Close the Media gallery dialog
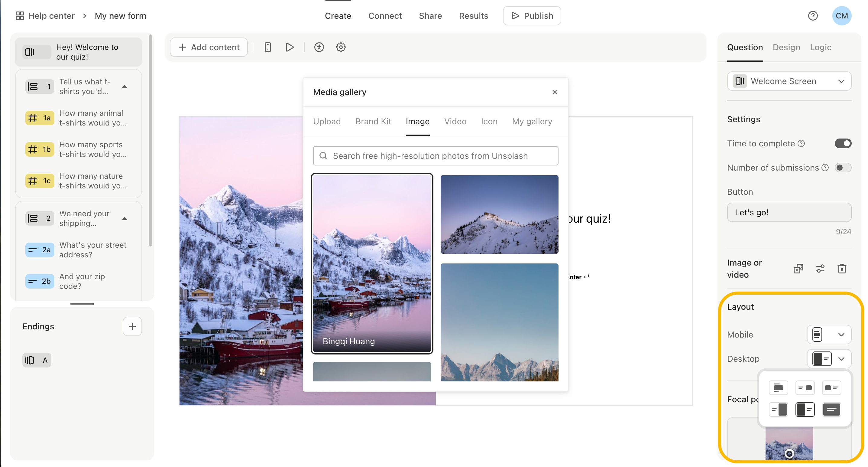 [555, 92]
